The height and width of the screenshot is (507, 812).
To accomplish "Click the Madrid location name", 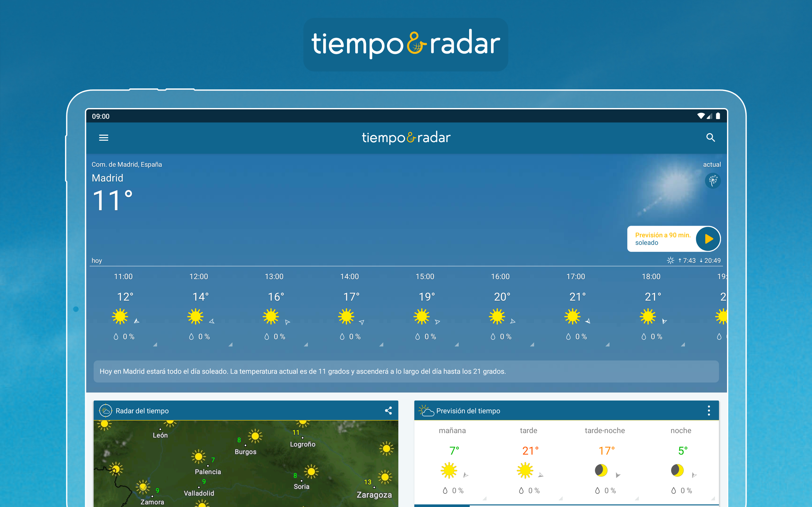I will 108,178.
